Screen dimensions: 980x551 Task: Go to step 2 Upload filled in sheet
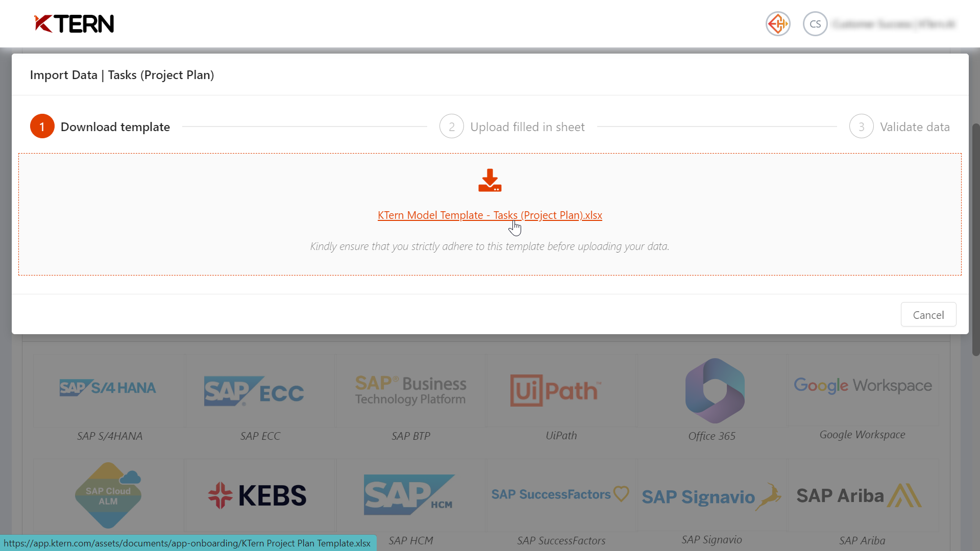click(x=512, y=127)
